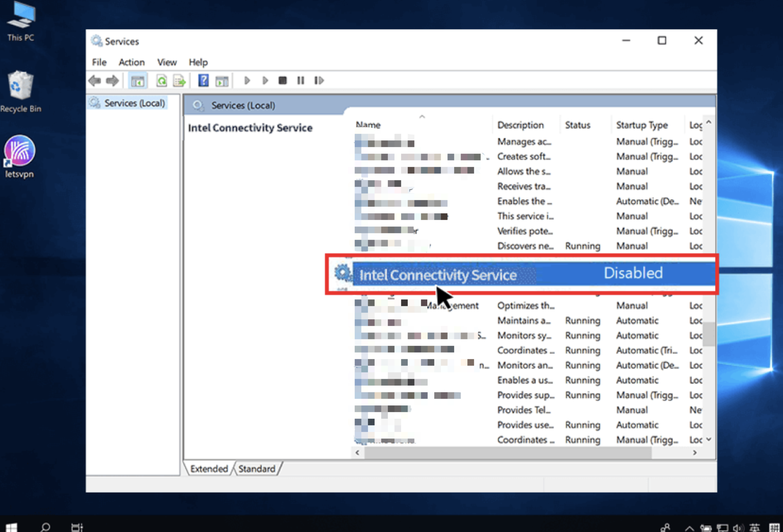
Task: Click the vertical scrollbar up arrow
Action: (x=708, y=122)
